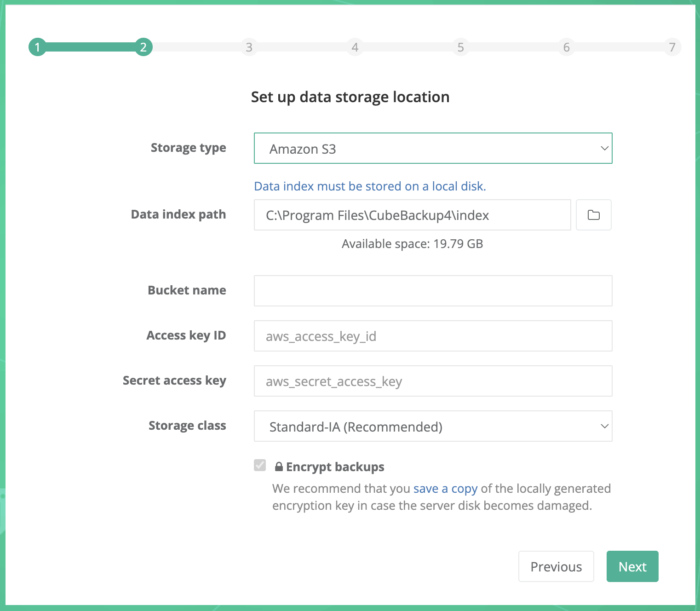Screen dimensions: 700x611
Task: Go to wizard step 1
Action: point(37,47)
